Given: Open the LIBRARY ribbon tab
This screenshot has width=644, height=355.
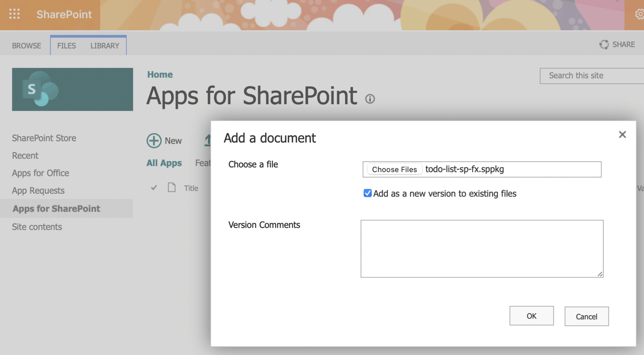Looking at the screenshot, I should 105,46.
